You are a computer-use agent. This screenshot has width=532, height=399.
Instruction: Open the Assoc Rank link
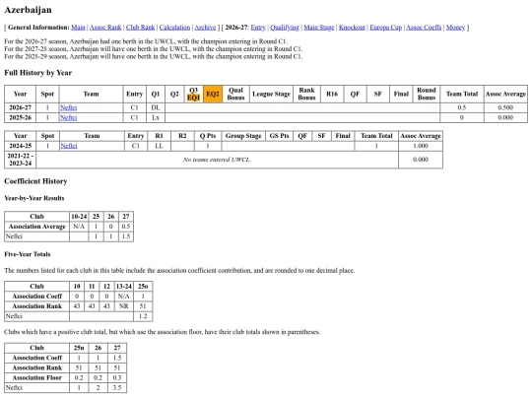pyautogui.click(x=105, y=28)
